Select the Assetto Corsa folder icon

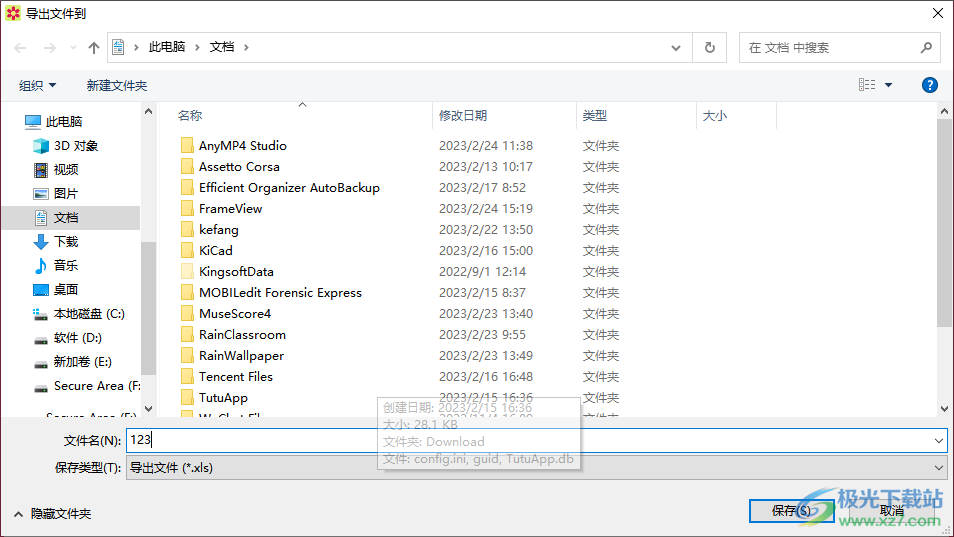[187, 167]
